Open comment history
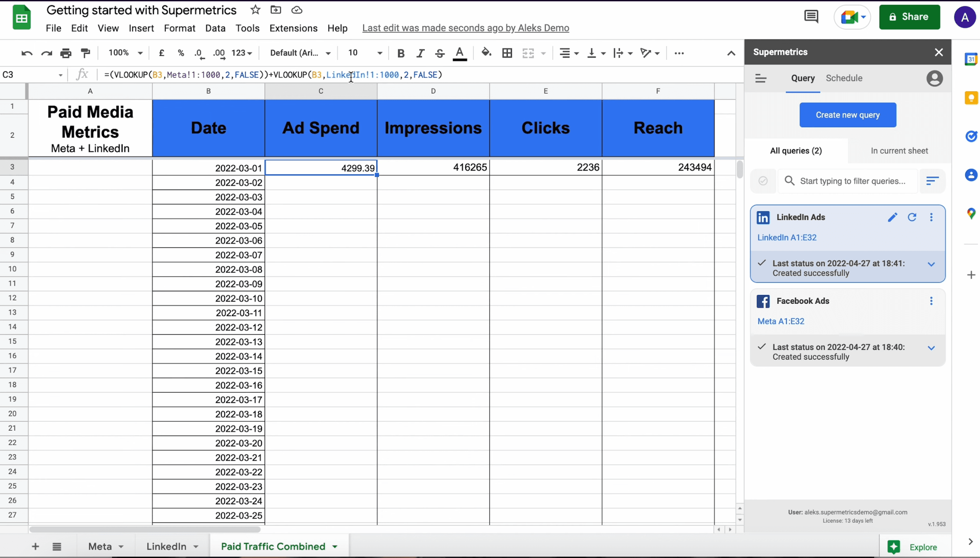This screenshot has width=980, height=558. [811, 17]
